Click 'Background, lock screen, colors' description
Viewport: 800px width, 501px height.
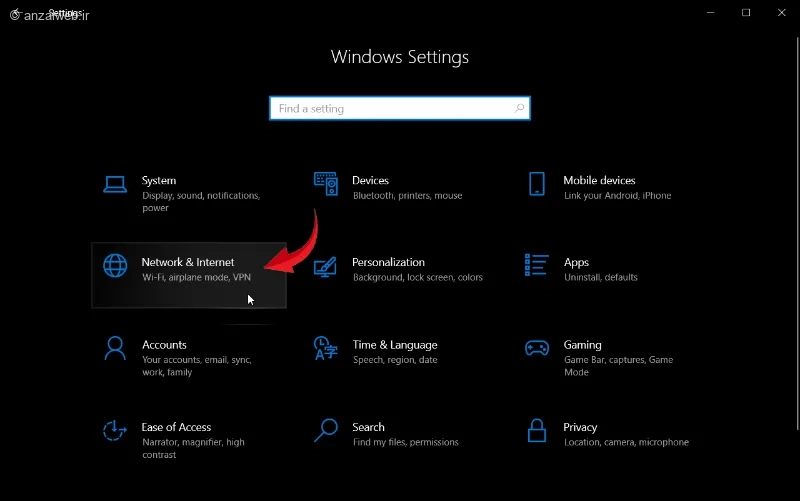417,278
